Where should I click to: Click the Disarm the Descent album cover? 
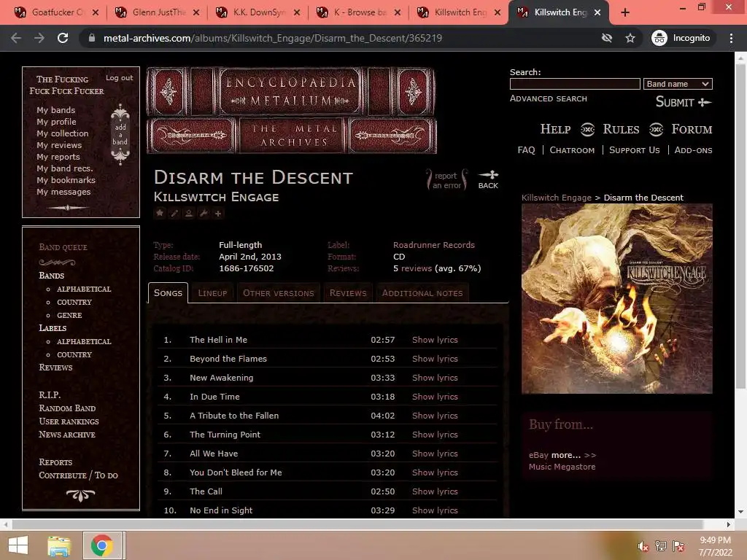tap(617, 298)
